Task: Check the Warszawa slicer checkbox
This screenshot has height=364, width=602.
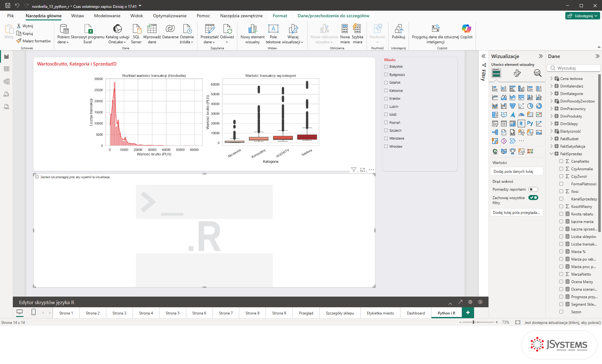Action: [386, 138]
